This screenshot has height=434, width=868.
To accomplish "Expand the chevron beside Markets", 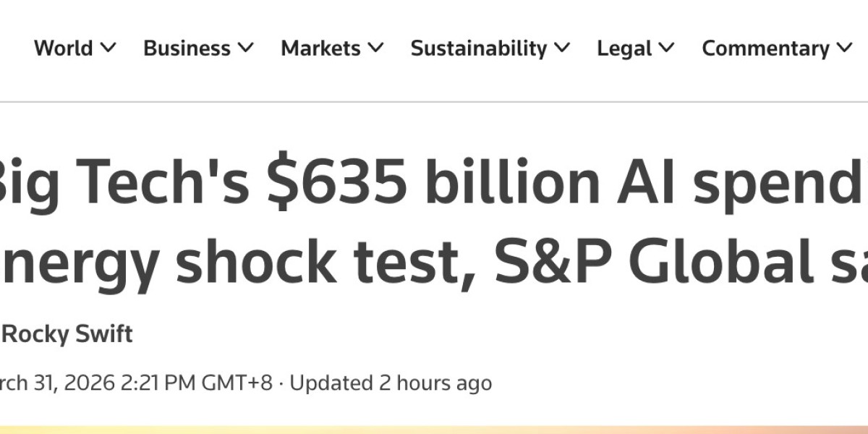I will tap(375, 48).
